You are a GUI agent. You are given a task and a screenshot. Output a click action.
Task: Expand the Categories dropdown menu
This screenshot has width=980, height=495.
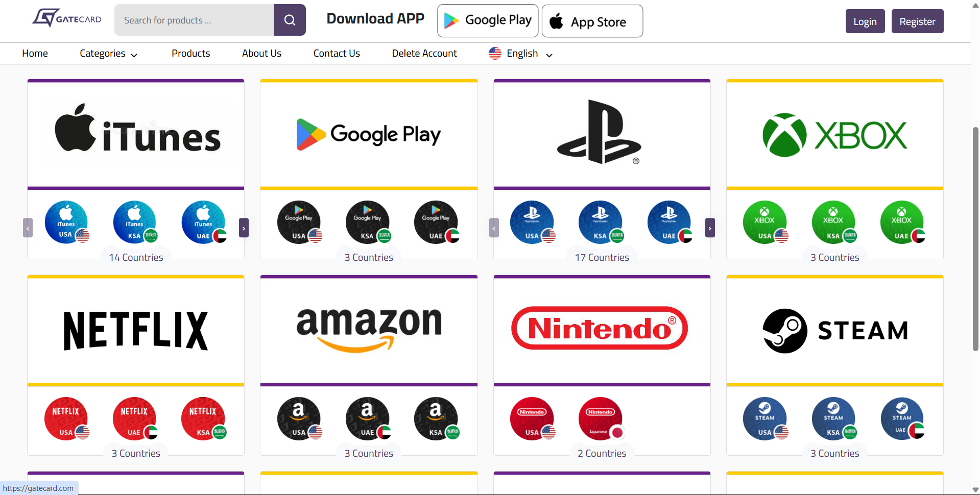tap(108, 54)
